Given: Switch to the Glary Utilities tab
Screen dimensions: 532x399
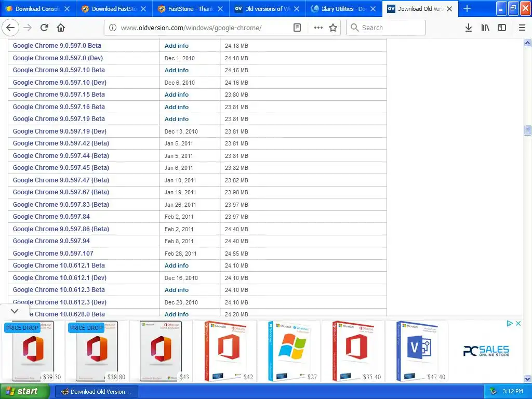Looking at the screenshot, I should tap(344, 9).
